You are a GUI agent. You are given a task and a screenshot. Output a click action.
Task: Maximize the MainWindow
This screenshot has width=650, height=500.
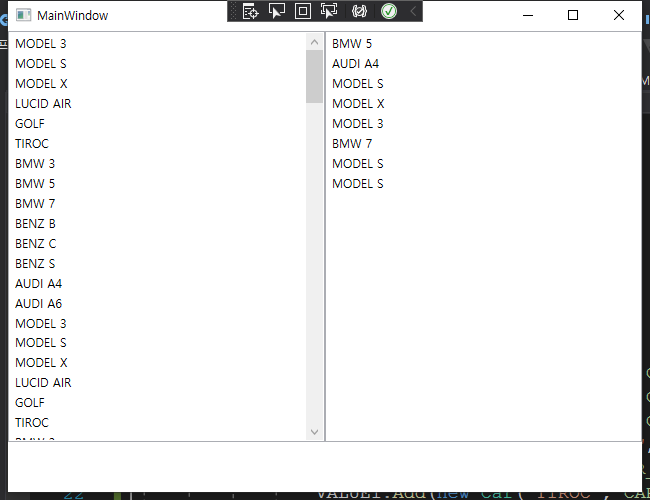point(573,15)
